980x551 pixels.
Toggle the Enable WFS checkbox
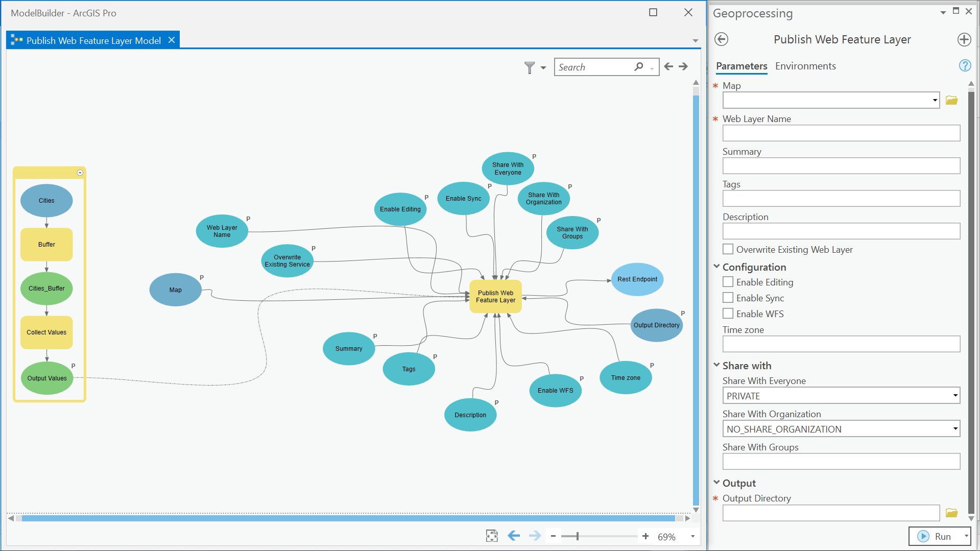(727, 313)
